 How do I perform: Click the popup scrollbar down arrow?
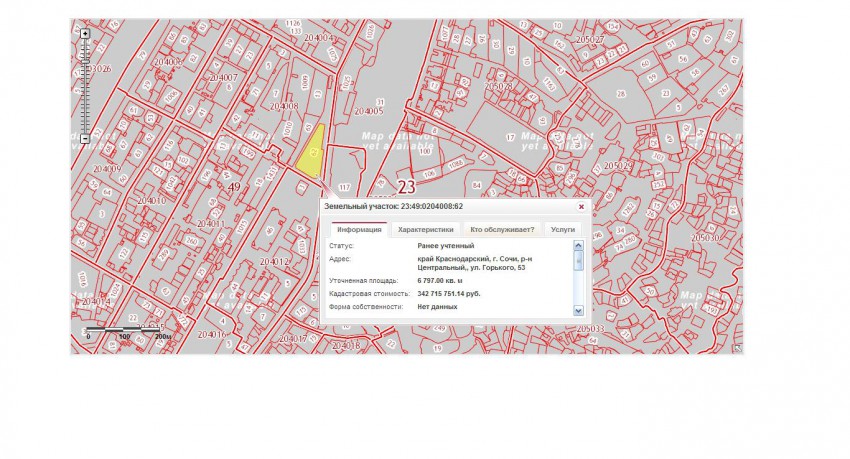point(578,311)
